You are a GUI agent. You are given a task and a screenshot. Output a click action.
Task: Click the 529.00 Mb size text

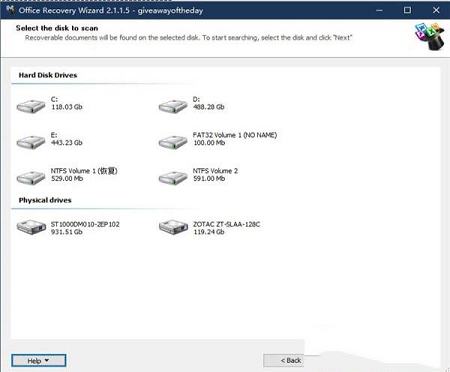point(67,178)
